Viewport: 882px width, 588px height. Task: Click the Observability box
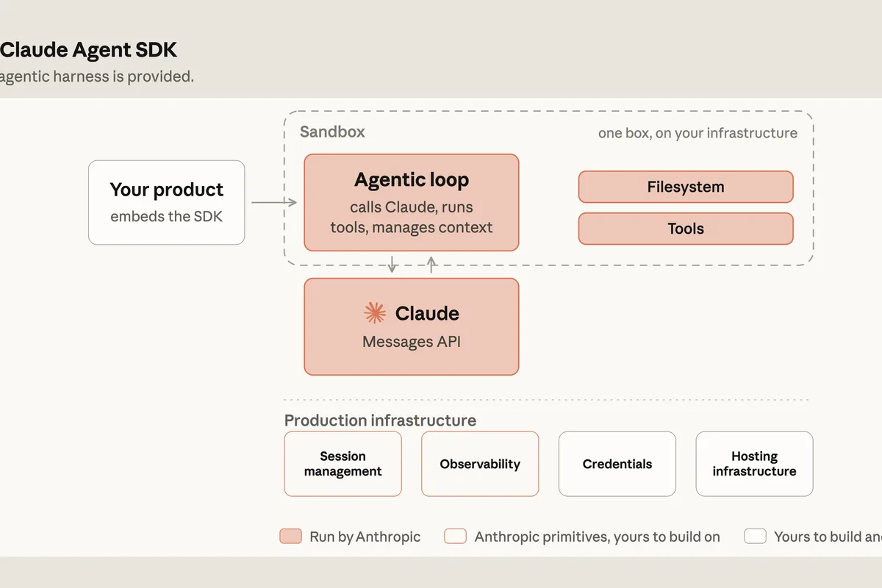[x=480, y=464]
